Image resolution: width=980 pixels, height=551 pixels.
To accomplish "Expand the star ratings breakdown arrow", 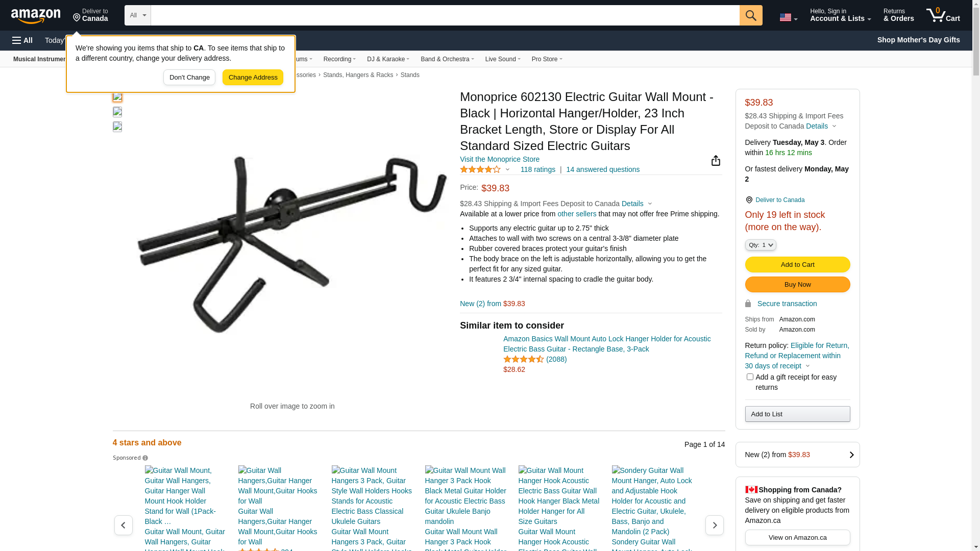I will coord(507,169).
